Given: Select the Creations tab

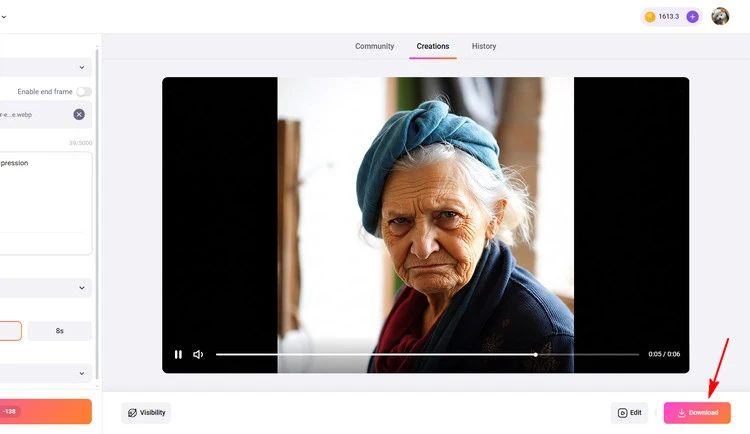Looking at the screenshot, I should [433, 46].
